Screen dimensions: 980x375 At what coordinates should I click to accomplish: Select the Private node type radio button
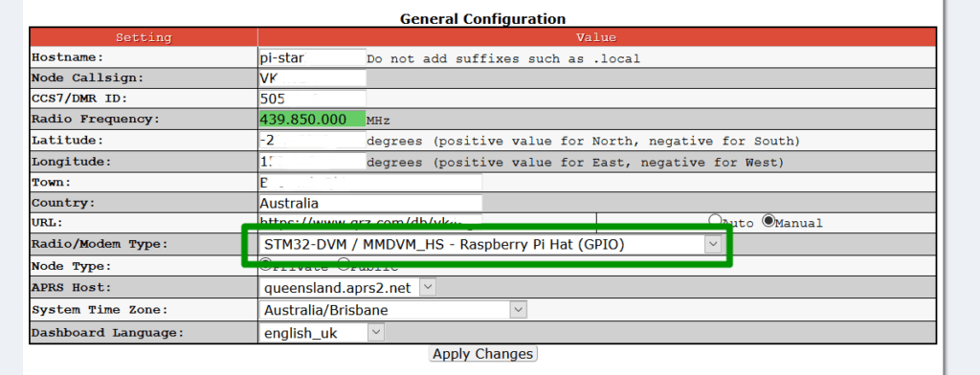coord(265,264)
